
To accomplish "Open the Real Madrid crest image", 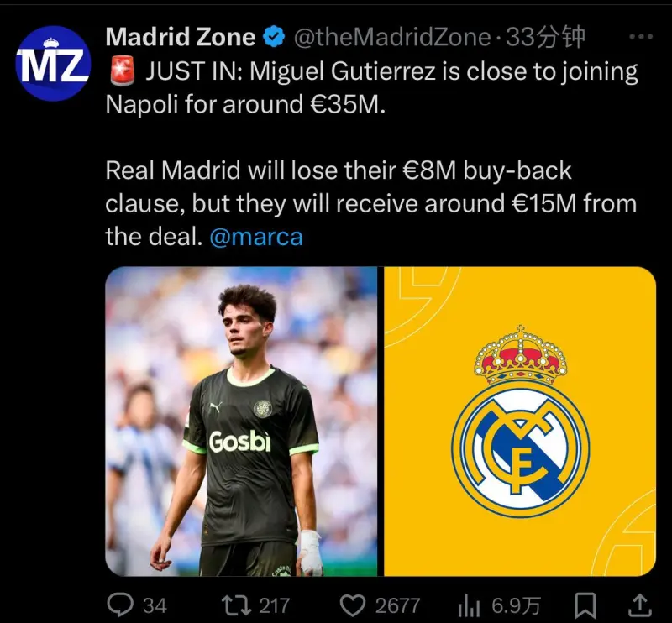I will (520, 421).
